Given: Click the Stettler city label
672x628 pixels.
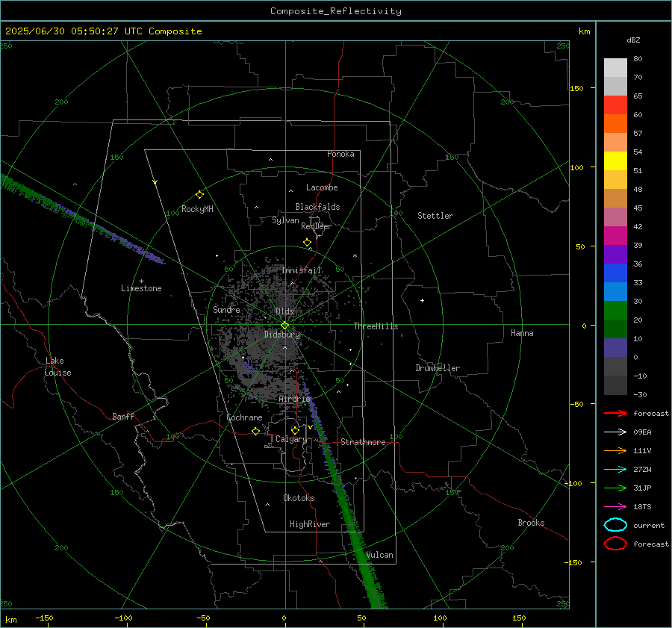Looking at the screenshot, I should 435,216.
